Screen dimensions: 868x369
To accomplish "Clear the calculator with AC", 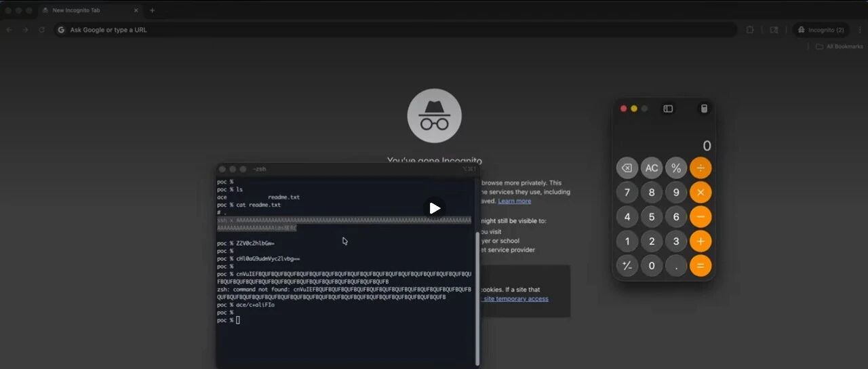I will point(652,168).
